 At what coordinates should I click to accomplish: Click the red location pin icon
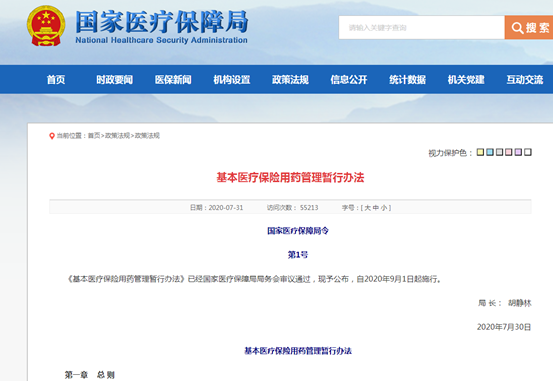(52, 136)
